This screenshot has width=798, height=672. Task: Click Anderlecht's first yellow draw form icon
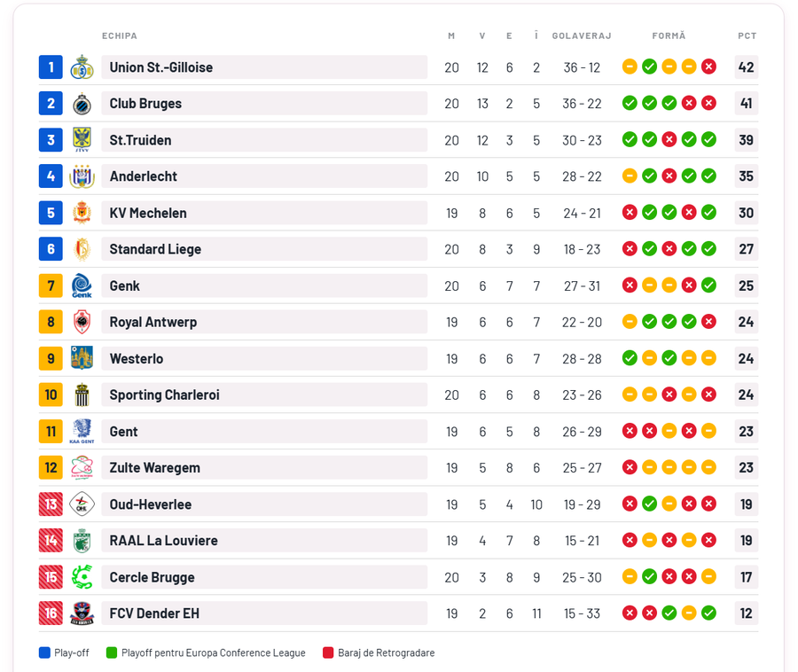pyautogui.click(x=630, y=176)
